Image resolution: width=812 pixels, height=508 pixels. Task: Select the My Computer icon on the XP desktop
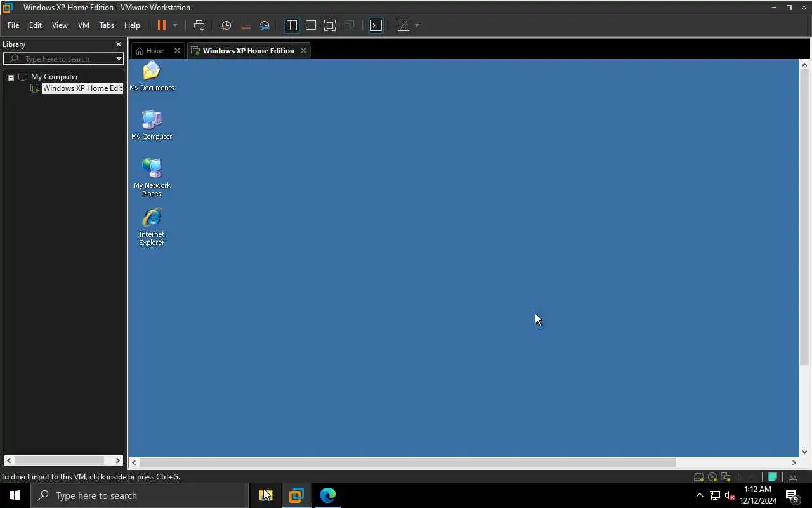[152, 125]
